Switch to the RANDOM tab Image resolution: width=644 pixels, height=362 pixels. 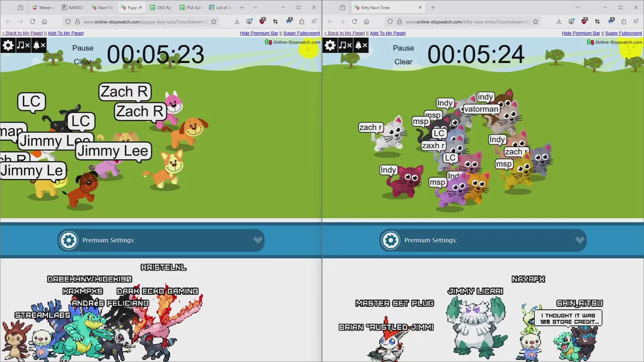pos(73,8)
